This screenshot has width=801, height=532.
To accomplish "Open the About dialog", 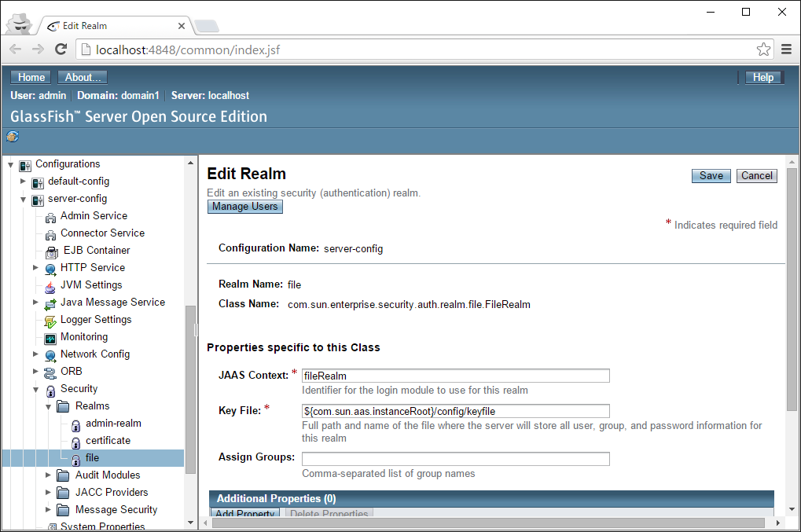I will click(83, 77).
